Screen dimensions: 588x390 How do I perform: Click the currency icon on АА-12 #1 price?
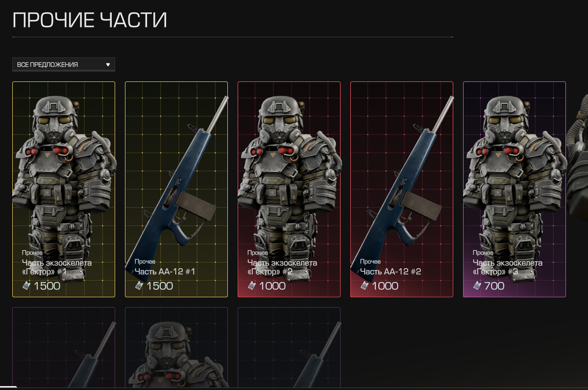(x=139, y=286)
